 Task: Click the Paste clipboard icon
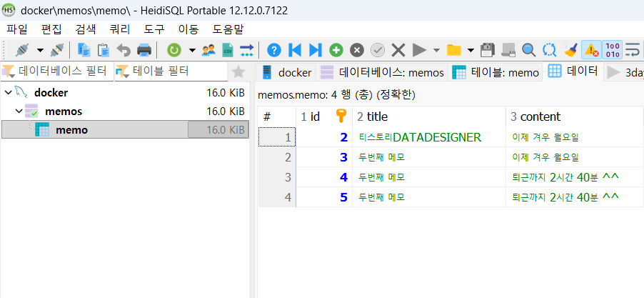(x=104, y=50)
